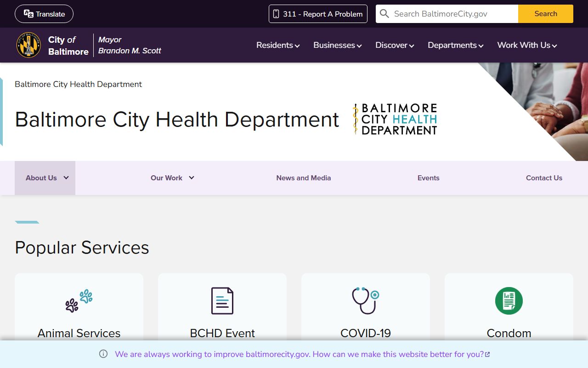Screen dimensions: 588x368
Task: Open the Work With Us menu
Action: [527, 45]
